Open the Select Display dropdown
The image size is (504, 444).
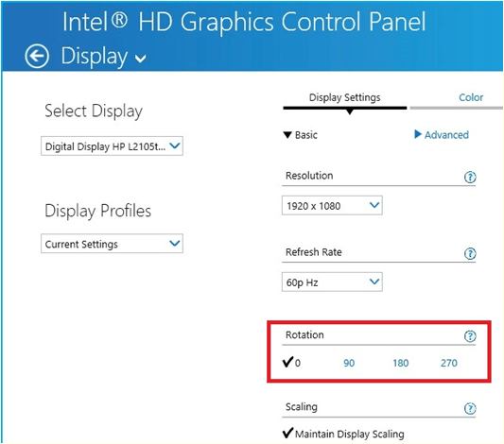pos(112,146)
